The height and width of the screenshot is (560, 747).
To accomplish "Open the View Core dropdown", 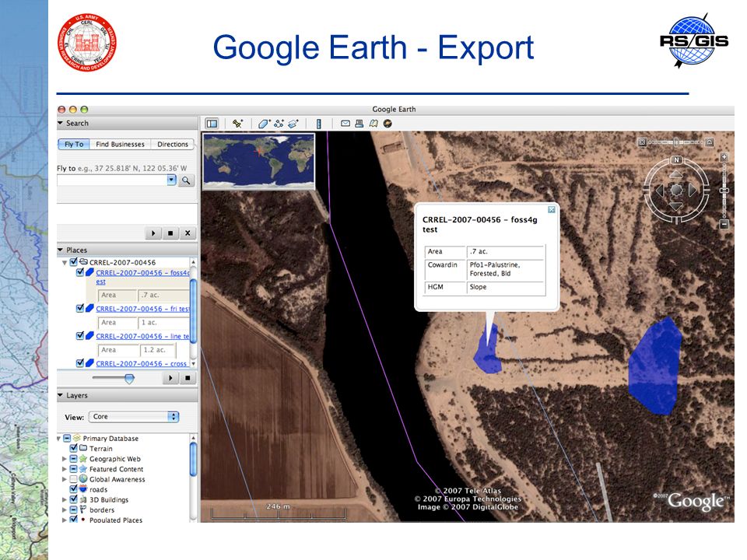I will click(x=133, y=417).
